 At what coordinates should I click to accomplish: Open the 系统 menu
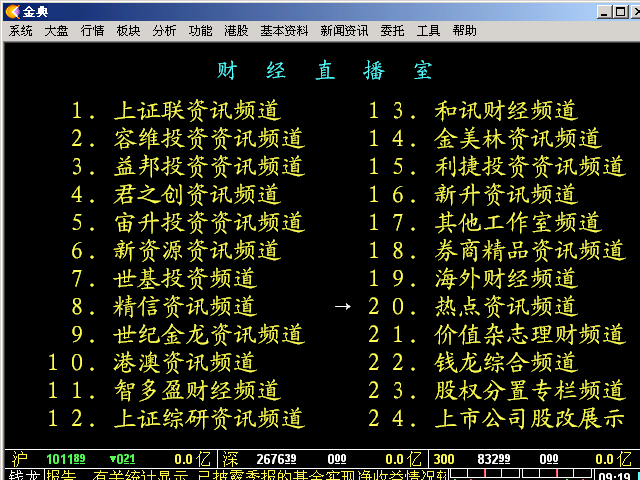(x=20, y=31)
